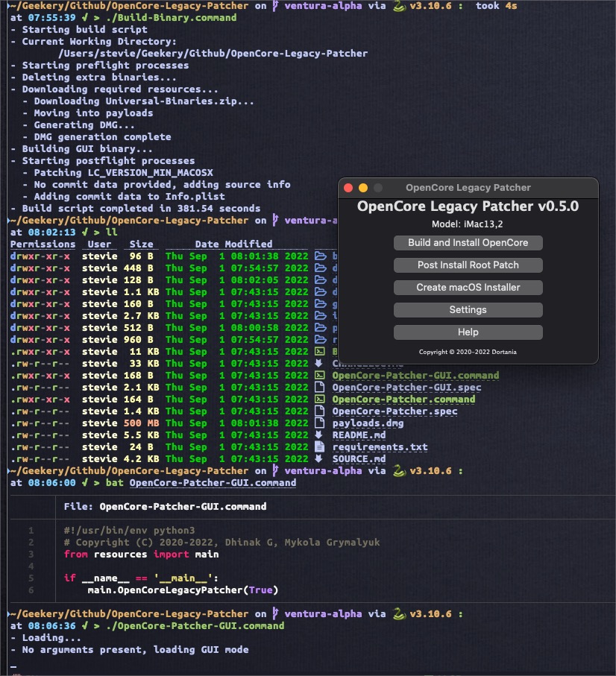This screenshot has width=616, height=676.
Task: Select requirements.txt in the file listing
Action: (x=380, y=447)
